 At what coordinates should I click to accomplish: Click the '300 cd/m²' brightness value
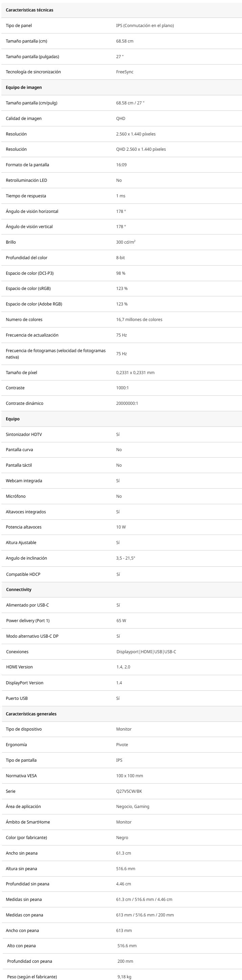pyautogui.click(x=125, y=242)
